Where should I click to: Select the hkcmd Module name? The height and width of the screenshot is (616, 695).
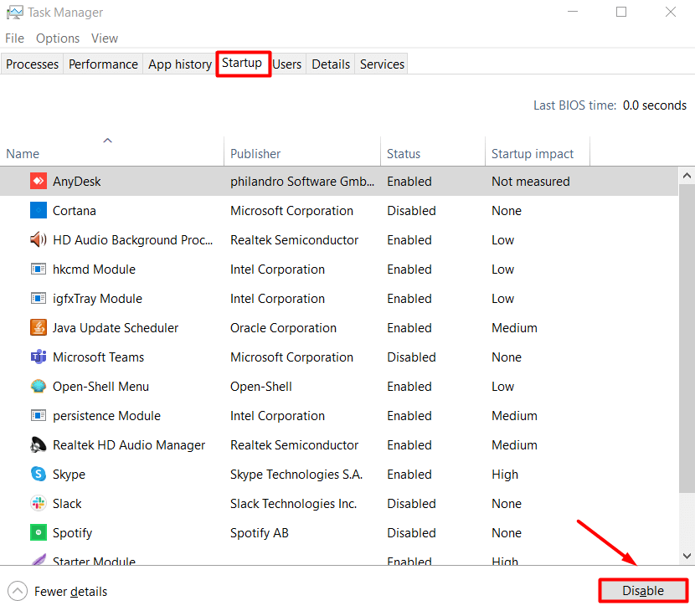pos(94,269)
